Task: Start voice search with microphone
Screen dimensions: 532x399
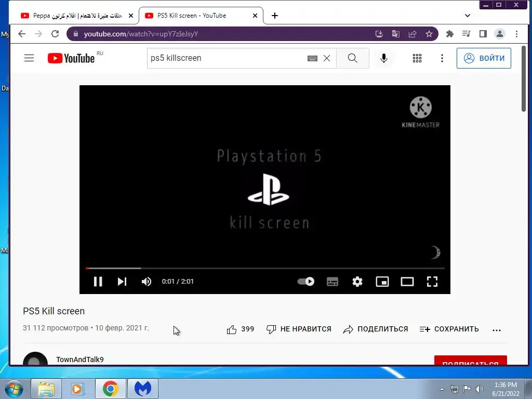Action: (x=384, y=58)
